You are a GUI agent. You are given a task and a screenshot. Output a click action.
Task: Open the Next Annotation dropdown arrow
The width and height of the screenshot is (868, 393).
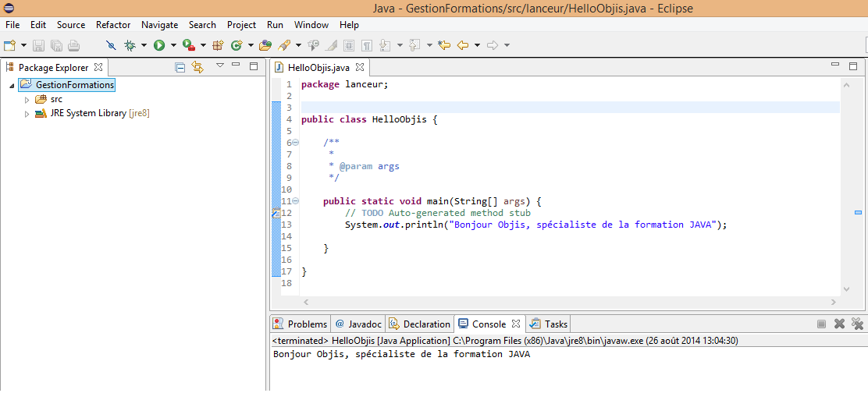(400, 45)
